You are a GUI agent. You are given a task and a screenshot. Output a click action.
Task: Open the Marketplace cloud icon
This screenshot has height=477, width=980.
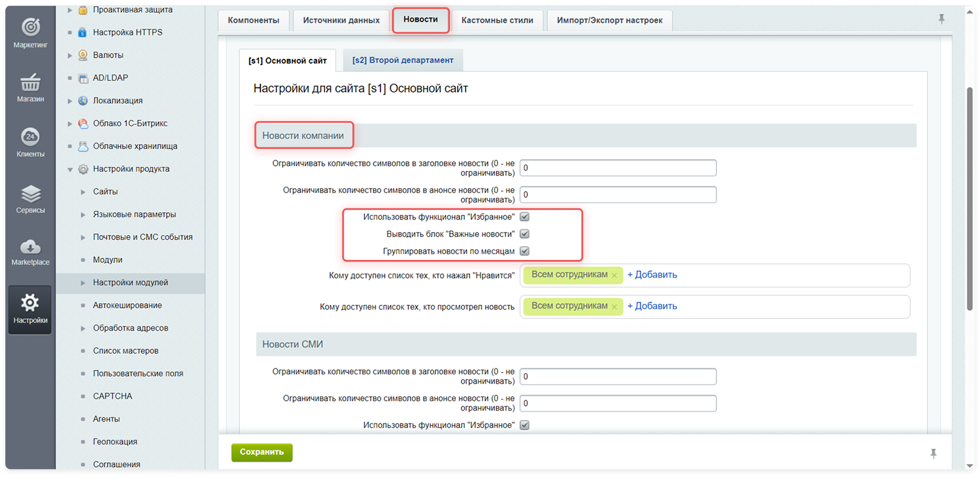pyautogui.click(x=31, y=247)
